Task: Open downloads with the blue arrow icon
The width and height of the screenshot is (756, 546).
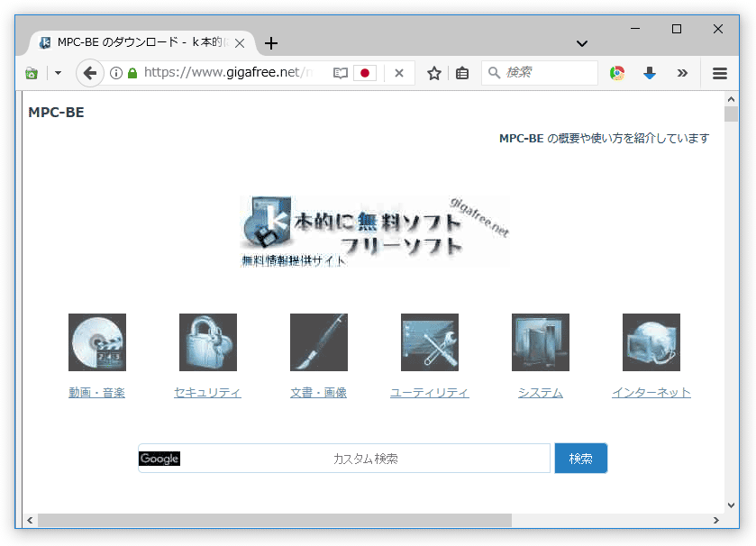Action: [x=650, y=73]
